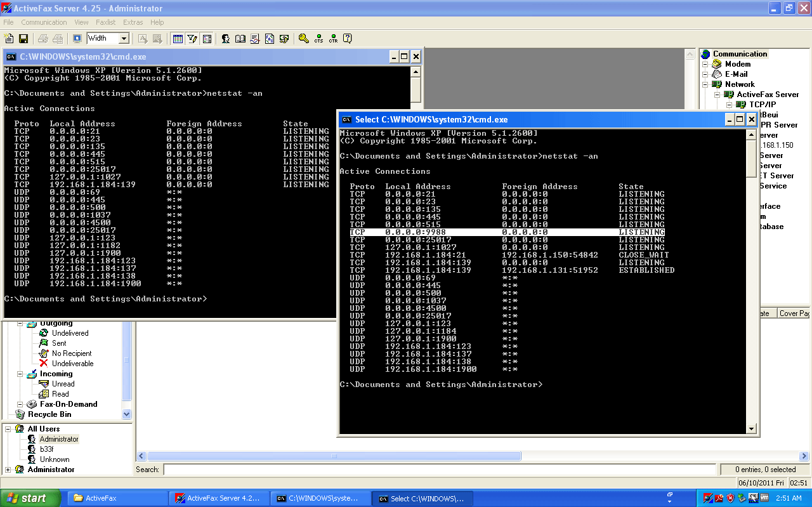The image size is (812, 507).
Task: Select the TCP/IP tree item
Action: (x=763, y=105)
